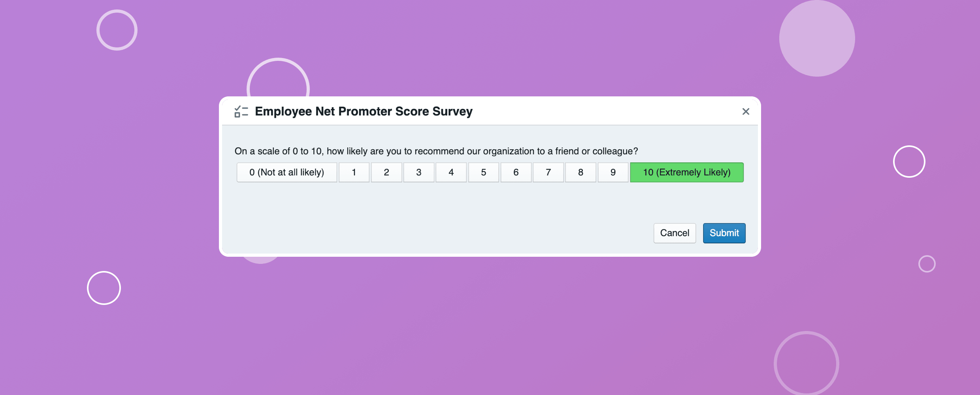This screenshot has height=395, width=980.
Task: Click the smallest outlined background circle
Action: [927, 264]
